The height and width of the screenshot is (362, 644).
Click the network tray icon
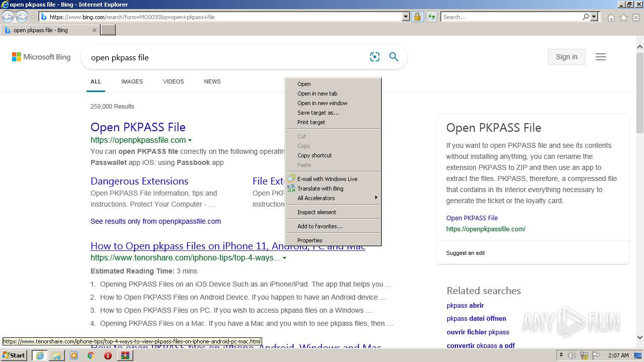(584, 355)
